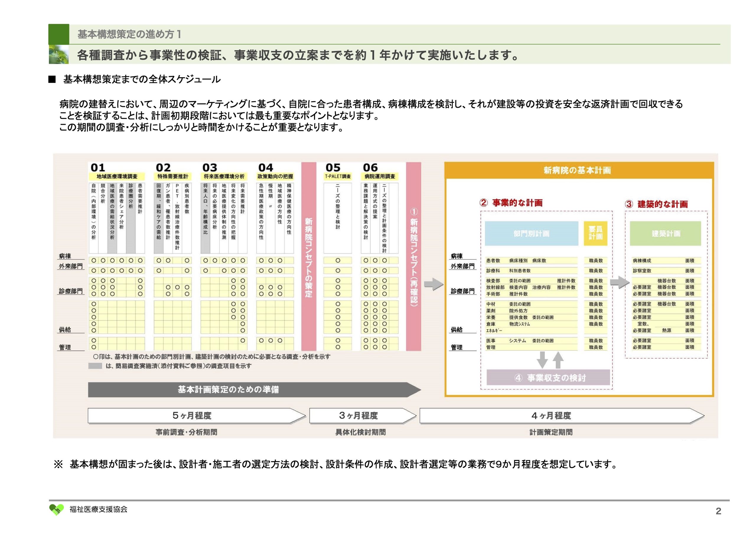Click the pink 新病院コンセプト(再確認) bar
The image size is (756, 534).
[x=413, y=256]
